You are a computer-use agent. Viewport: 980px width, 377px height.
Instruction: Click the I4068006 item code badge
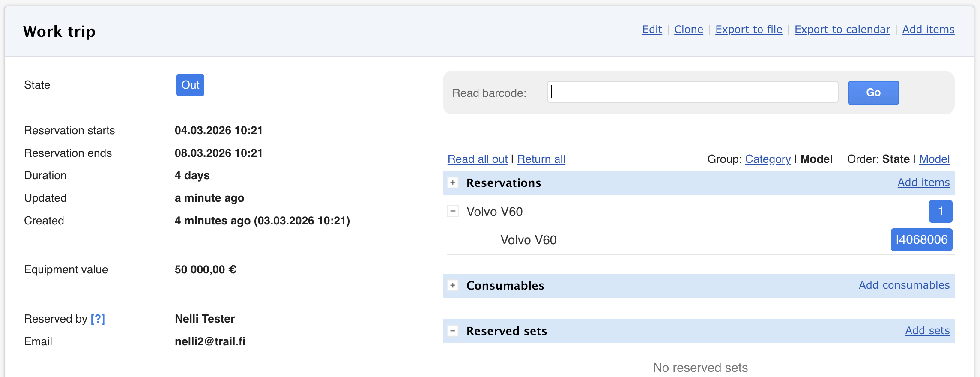tap(921, 239)
